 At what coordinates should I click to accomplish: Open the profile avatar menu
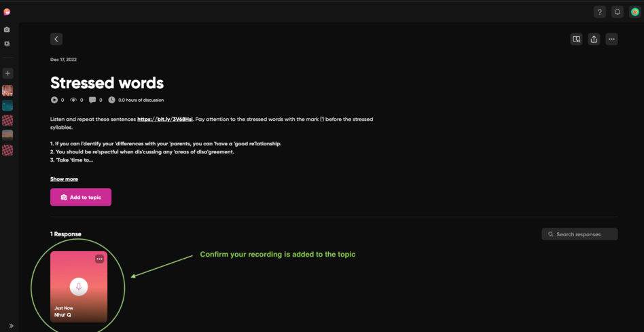point(634,12)
